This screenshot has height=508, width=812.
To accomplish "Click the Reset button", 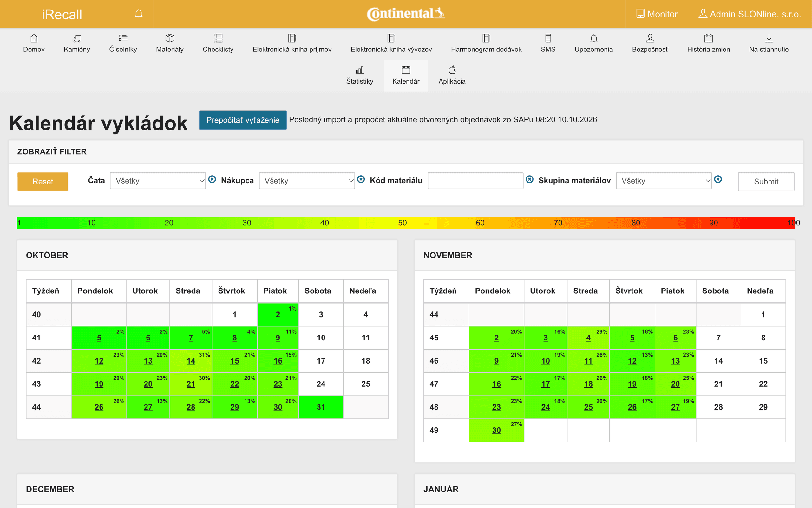I will click(43, 182).
